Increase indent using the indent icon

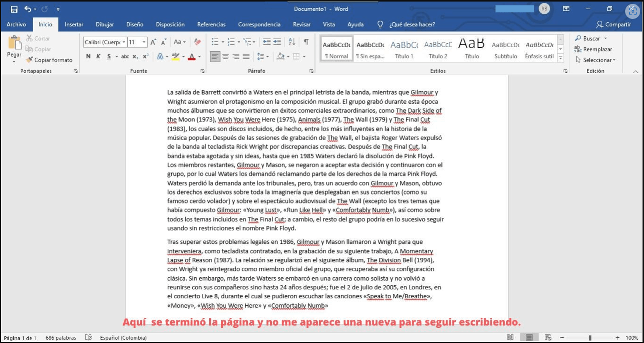[277, 42]
